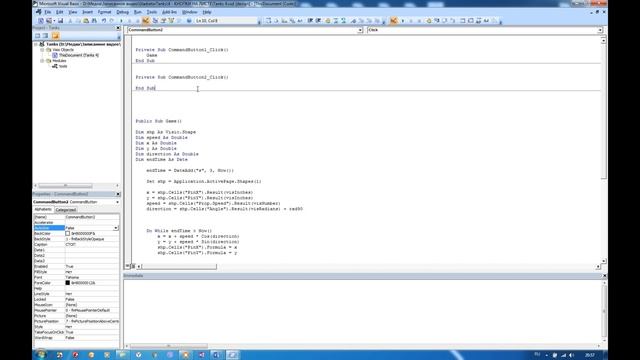Select the Font property row with Tahoma
Image resolution: width=640 pixels, height=360 pixels.
point(76,277)
